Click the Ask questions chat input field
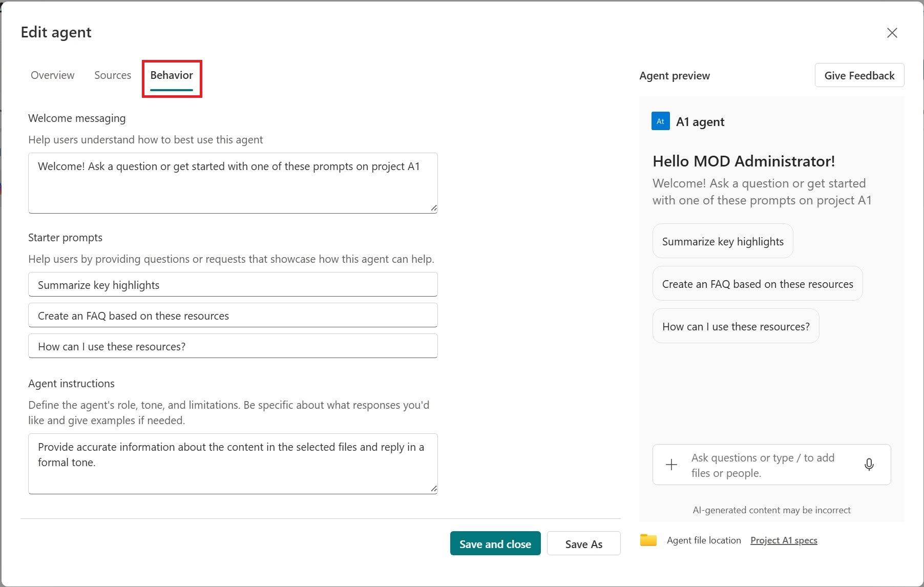 (x=763, y=465)
